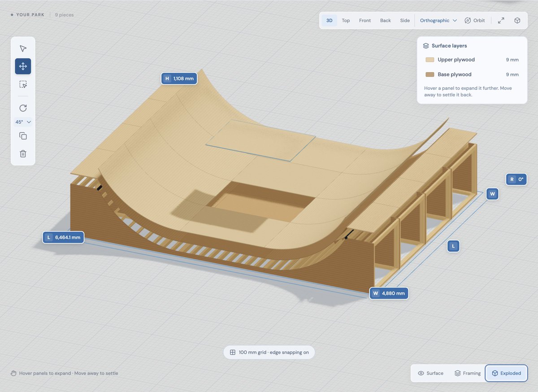The image size is (538, 392).
Task: Switch to the Top view
Action: pyautogui.click(x=346, y=21)
